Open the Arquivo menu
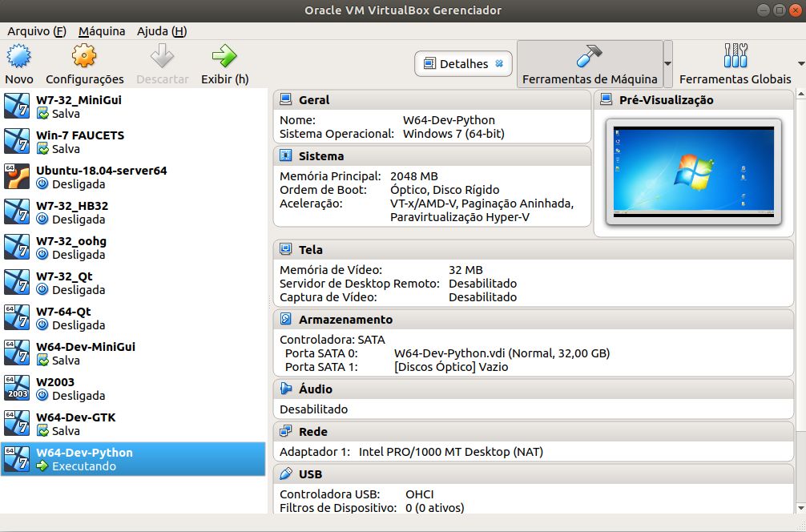This screenshot has height=532, width=806. pos(37,31)
